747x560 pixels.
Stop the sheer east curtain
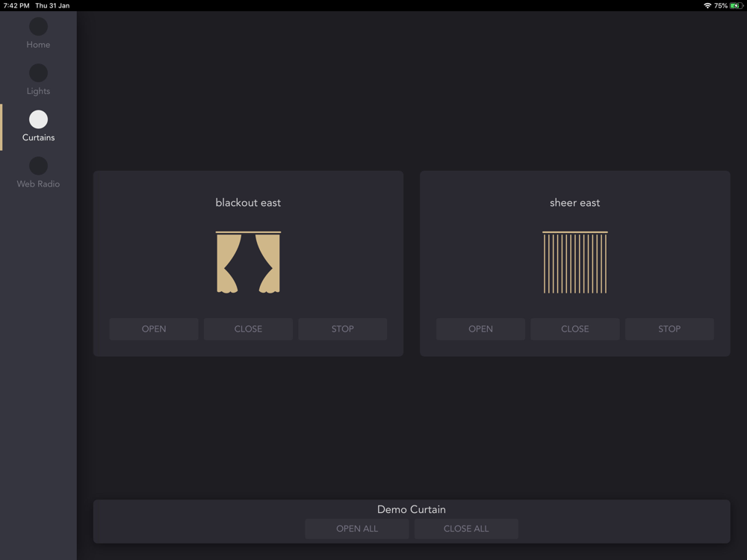[669, 329]
